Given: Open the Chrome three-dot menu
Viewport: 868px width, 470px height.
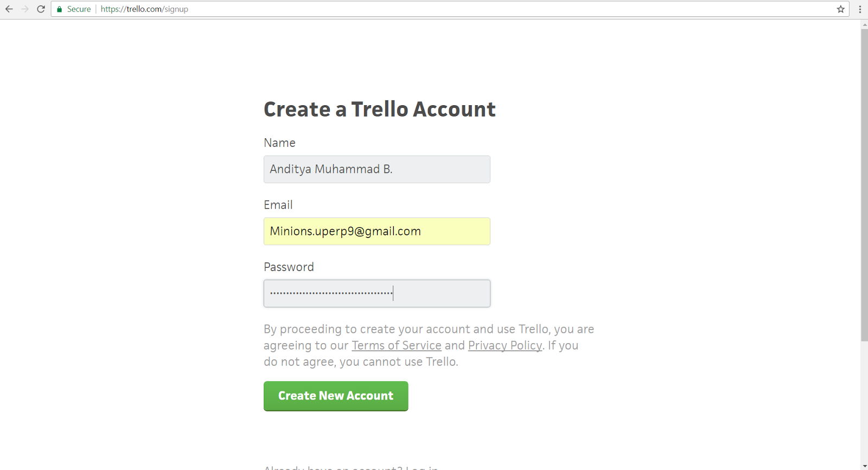Looking at the screenshot, I should click(860, 9).
